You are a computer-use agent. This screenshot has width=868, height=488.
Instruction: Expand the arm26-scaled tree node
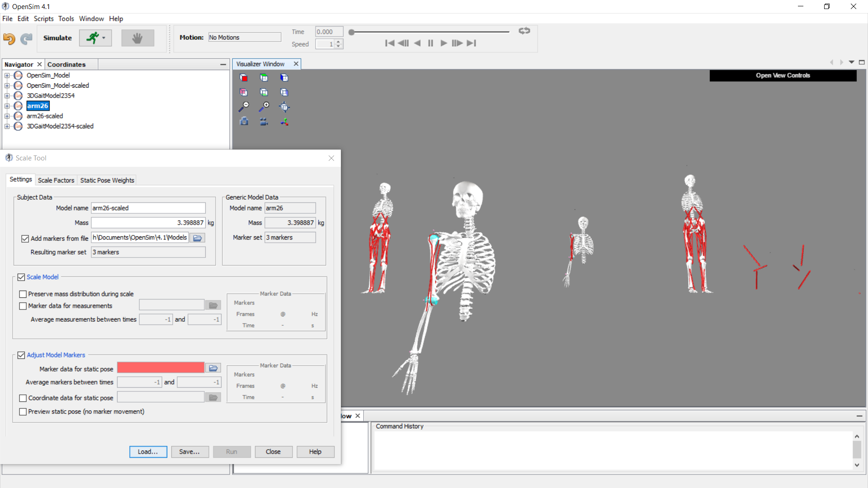pos(7,116)
